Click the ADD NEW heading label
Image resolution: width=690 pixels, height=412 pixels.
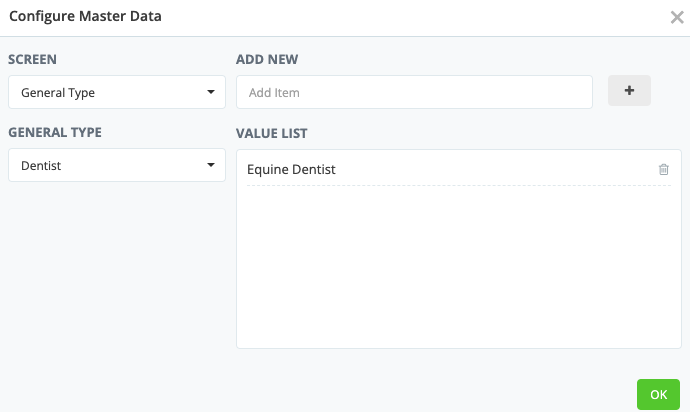click(x=267, y=59)
